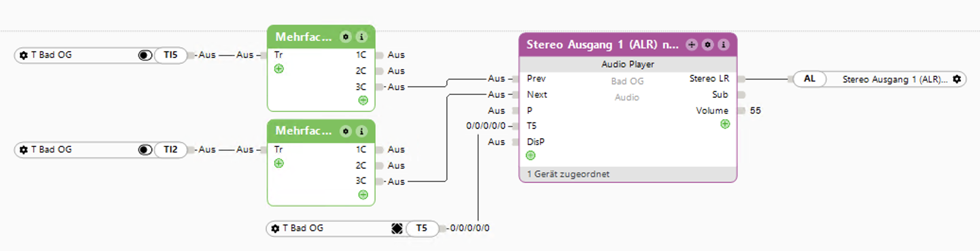Toggle diamond indicator on T5 input
This screenshot has width=980, height=251.
(397, 229)
